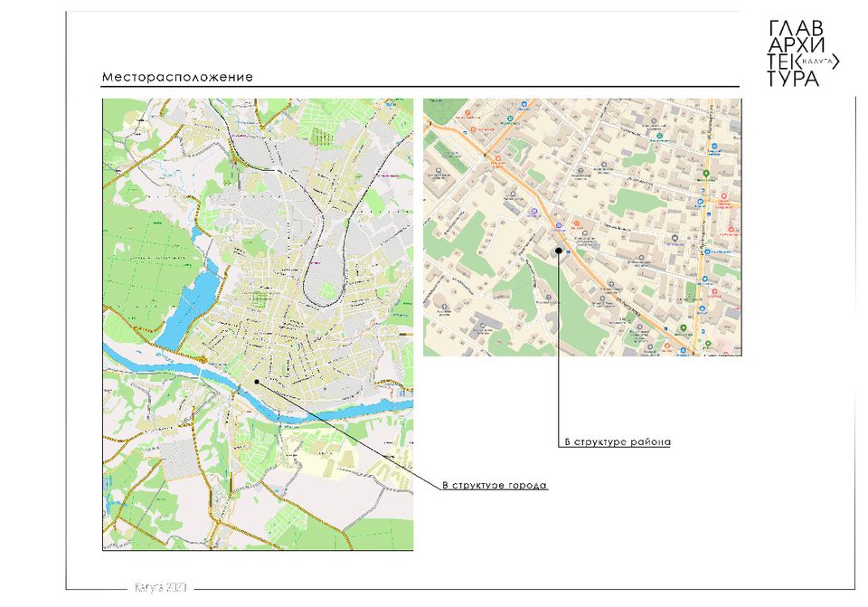Click the black location dot on city map
The height and width of the screenshot is (607, 868).
click(x=257, y=382)
